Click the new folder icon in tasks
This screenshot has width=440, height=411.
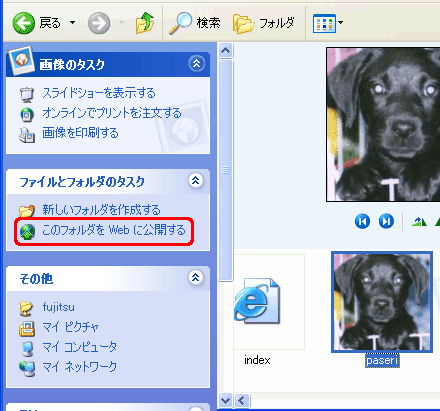27,211
